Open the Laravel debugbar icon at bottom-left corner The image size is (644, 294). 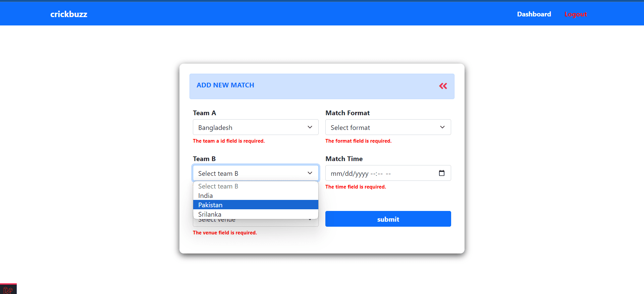coord(8,290)
